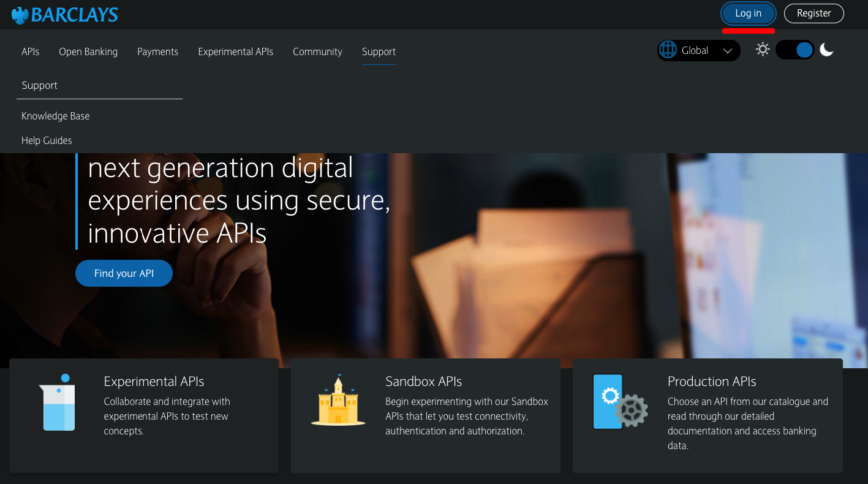
Task: Open the Open Banking menu
Action: coord(88,51)
